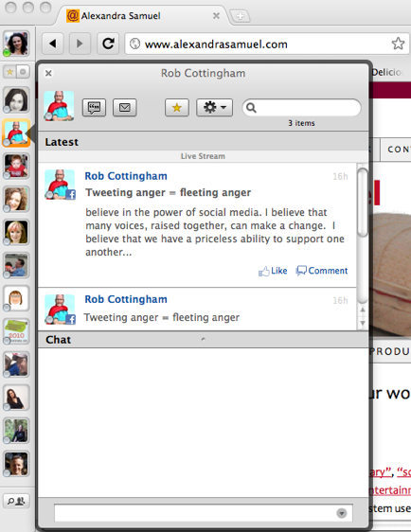Open the man holding child friend avatar
Screen dimensions: 411x532
16,265
